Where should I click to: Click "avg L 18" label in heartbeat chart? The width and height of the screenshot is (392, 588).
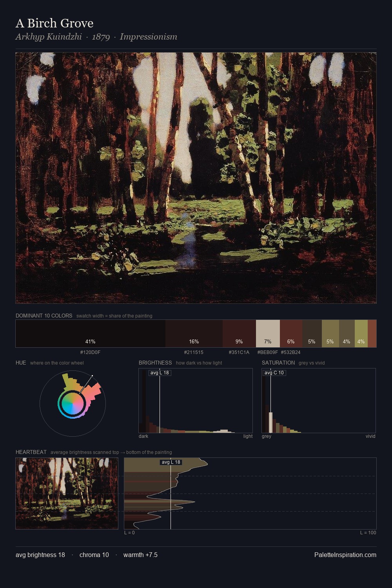coord(171,462)
